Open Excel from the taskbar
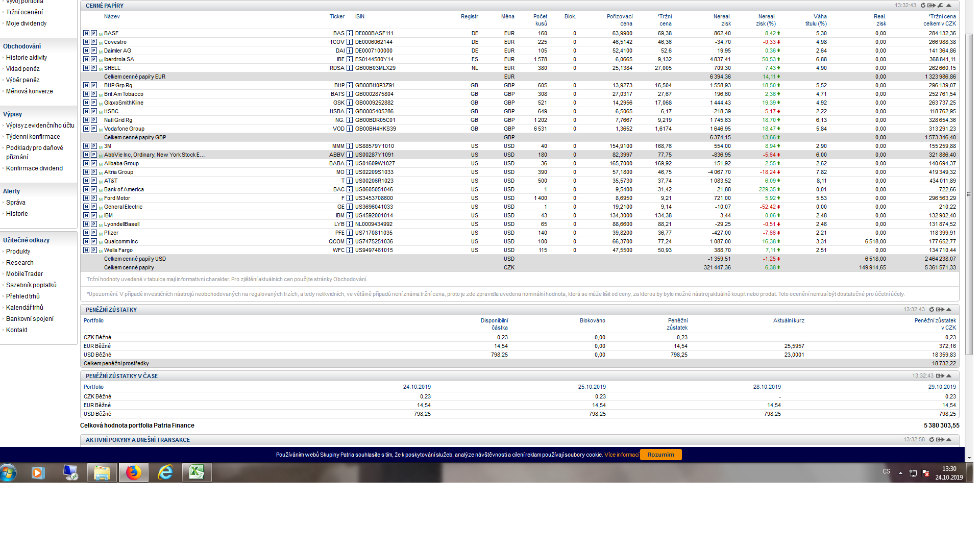 point(197,473)
